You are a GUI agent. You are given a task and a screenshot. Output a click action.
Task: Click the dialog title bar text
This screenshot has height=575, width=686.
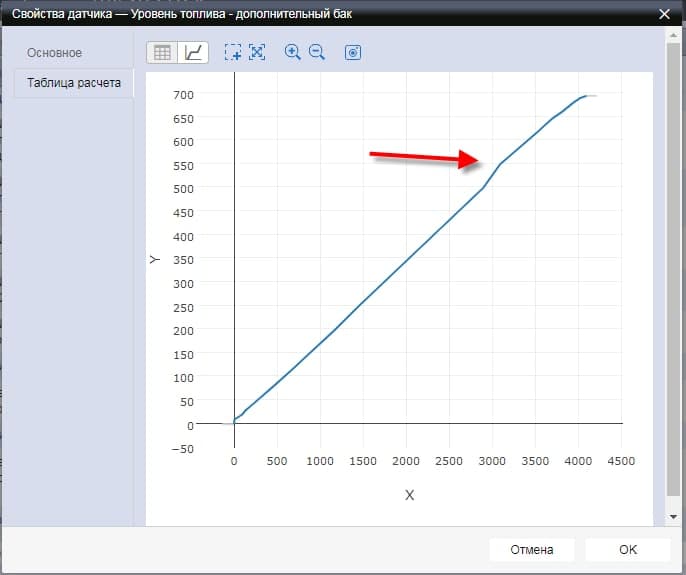pos(180,14)
